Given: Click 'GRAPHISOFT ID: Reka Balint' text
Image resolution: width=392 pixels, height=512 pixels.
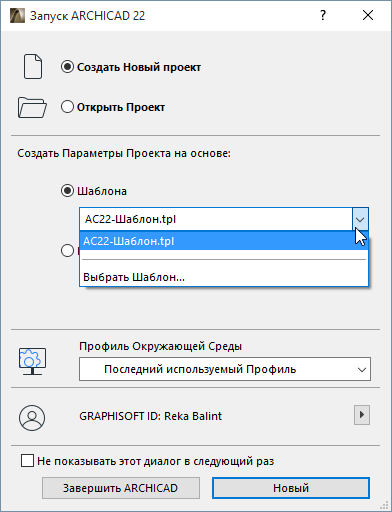Looking at the screenshot, I should click(150, 416).
